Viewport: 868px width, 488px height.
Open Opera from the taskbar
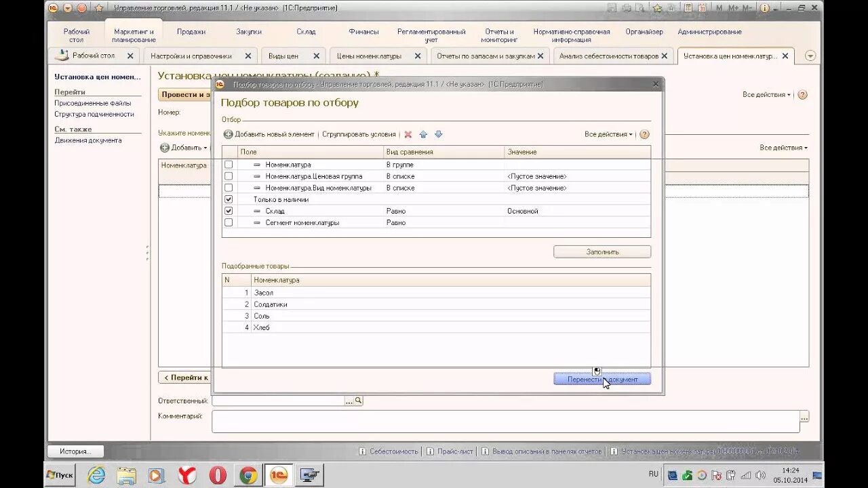coord(218,476)
